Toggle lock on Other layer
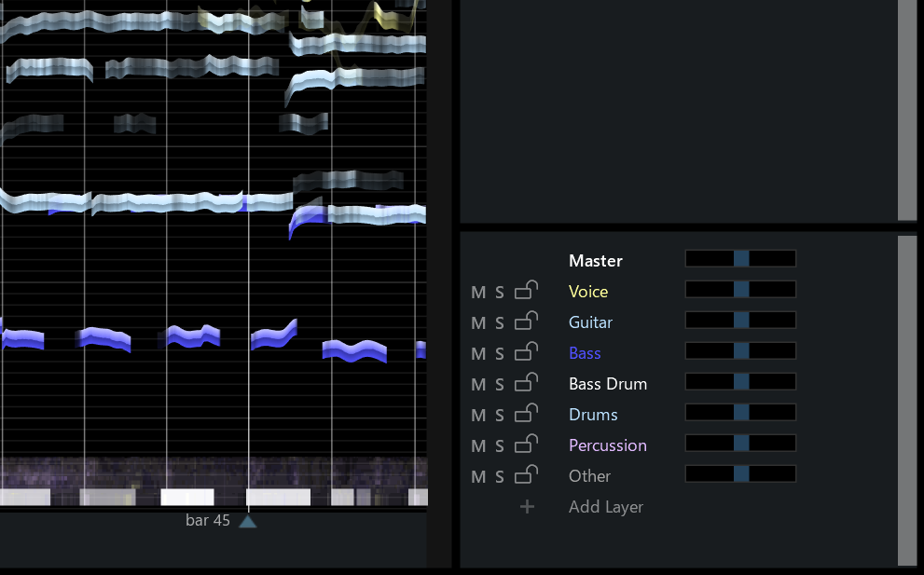 tap(526, 474)
